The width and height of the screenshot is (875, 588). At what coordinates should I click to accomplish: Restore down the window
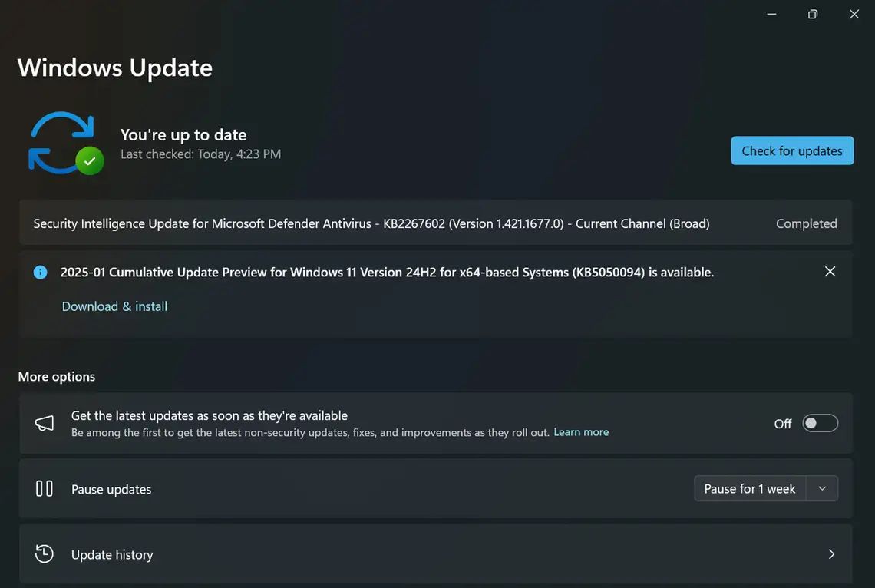[813, 14]
